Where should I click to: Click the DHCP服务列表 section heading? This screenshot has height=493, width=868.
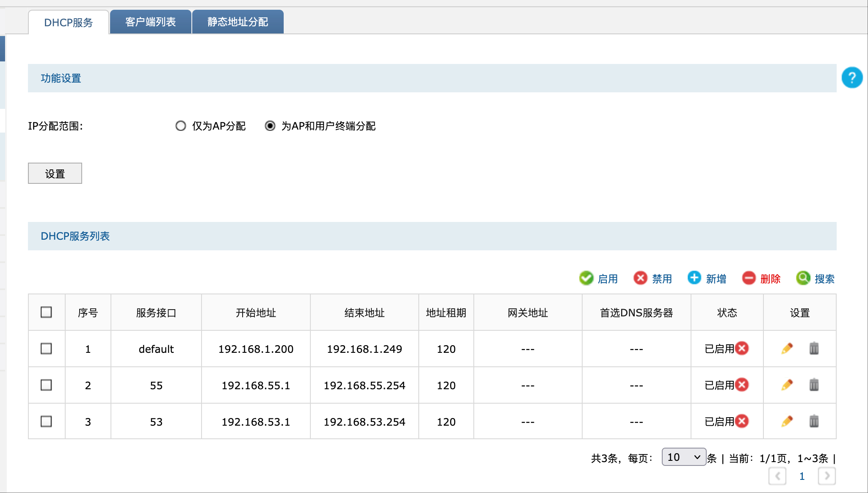click(75, 236)
